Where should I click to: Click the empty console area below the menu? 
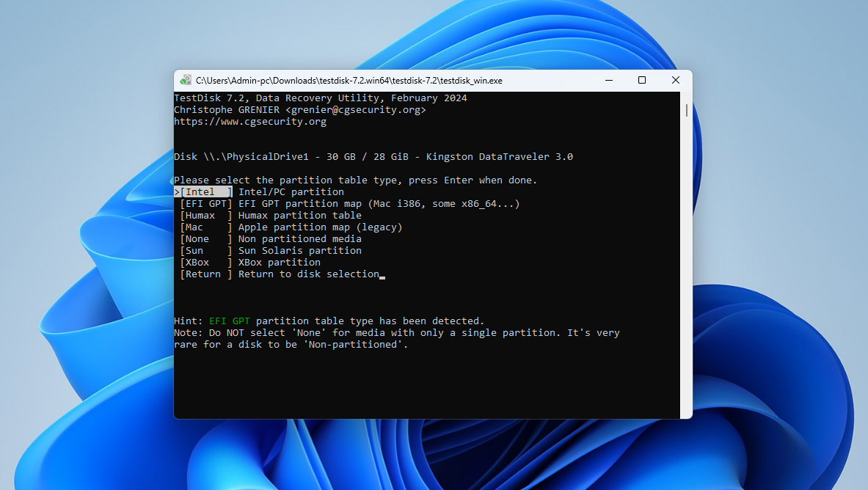click(x=426, y=381)
